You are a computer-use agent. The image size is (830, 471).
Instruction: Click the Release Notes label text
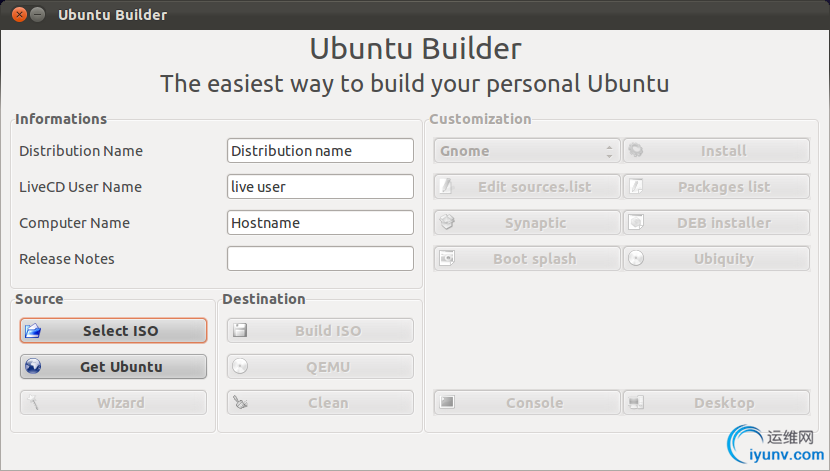click(67, 259)
